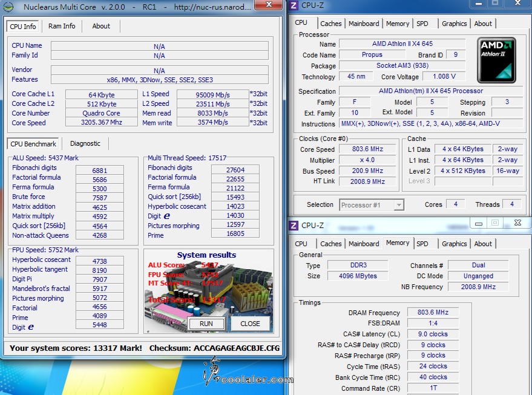Click the Channels # value Dual
The image size is (532, 395).
(478, 265)
